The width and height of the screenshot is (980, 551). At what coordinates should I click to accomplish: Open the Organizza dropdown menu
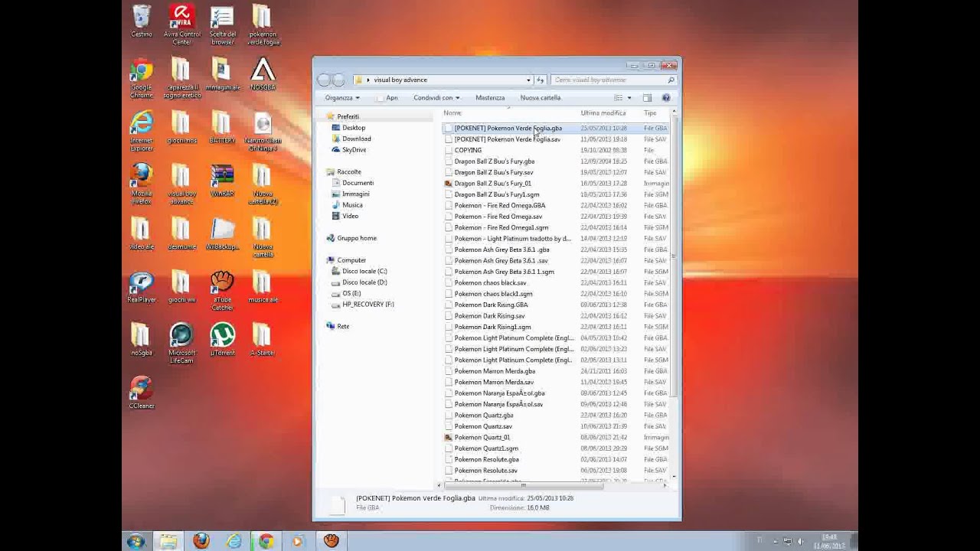pos(341,98)
